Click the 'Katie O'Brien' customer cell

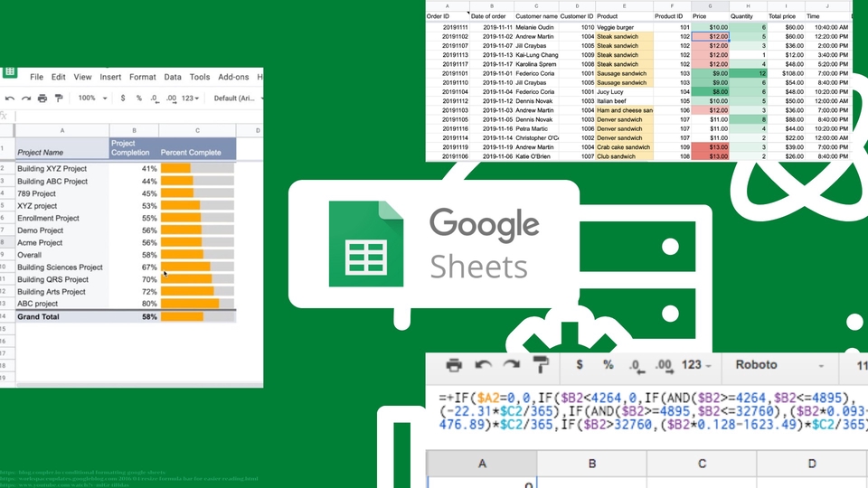tap(536, 156)
